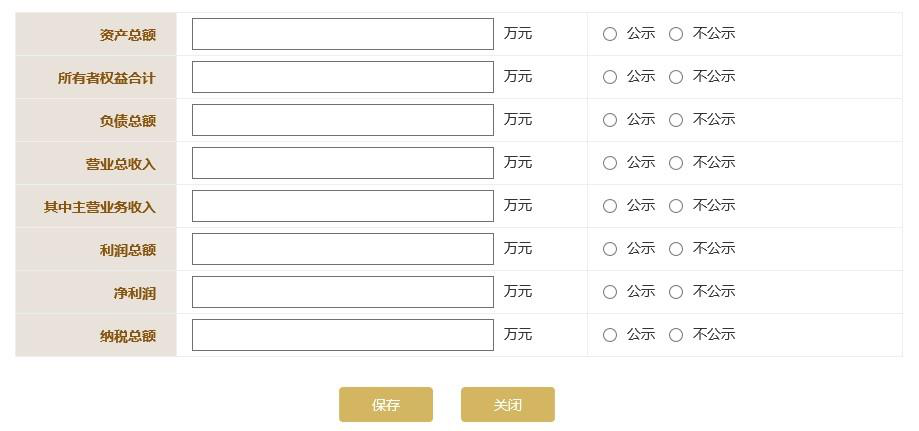Choose 公示 for 所有者权益合计
Viewport: 919px width, 431px height.
(x=610, y=77)
